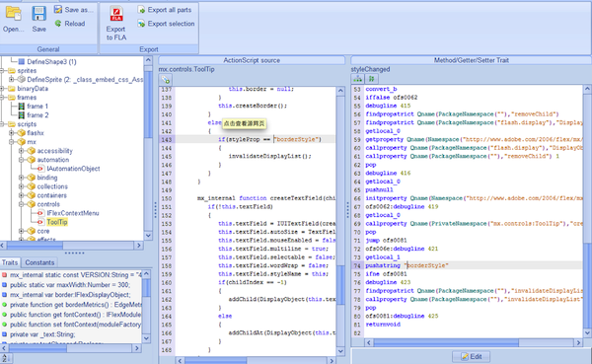The image size is (592, 364).
Task: Click the green hex icon under styleChanged
Action: click(372, 79)
